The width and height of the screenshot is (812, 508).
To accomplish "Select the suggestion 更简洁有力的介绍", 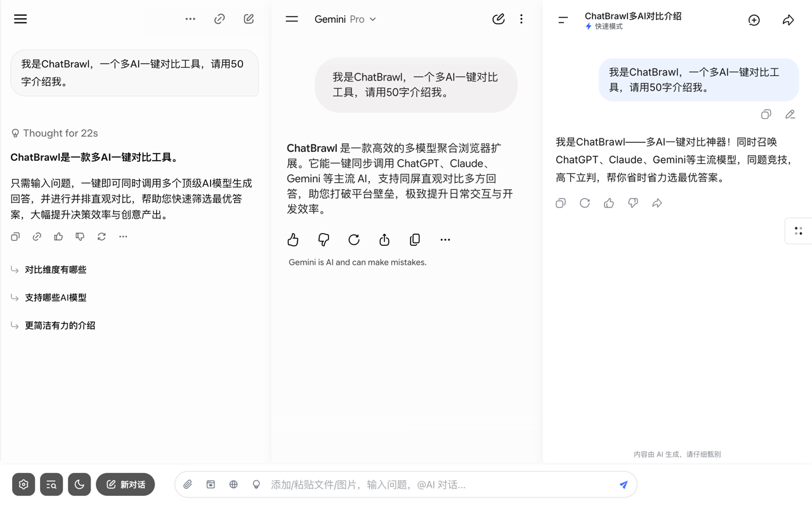I will (60, 326).
